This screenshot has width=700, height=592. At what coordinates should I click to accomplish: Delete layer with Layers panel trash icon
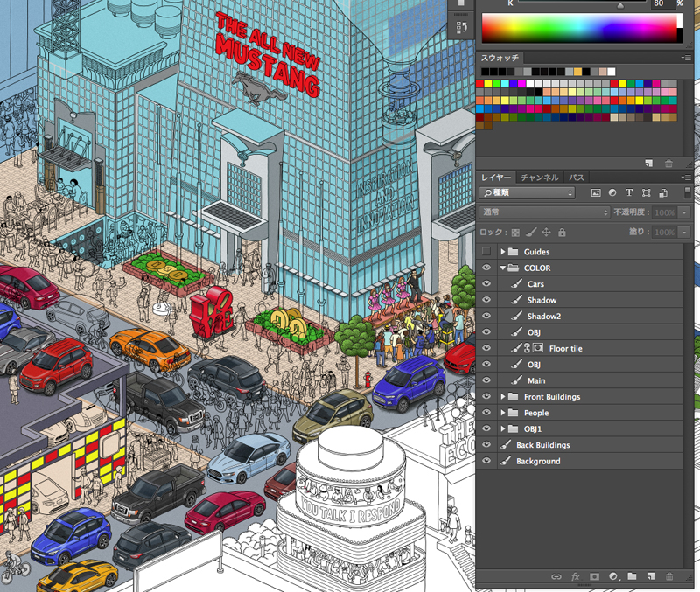point(669,576)
